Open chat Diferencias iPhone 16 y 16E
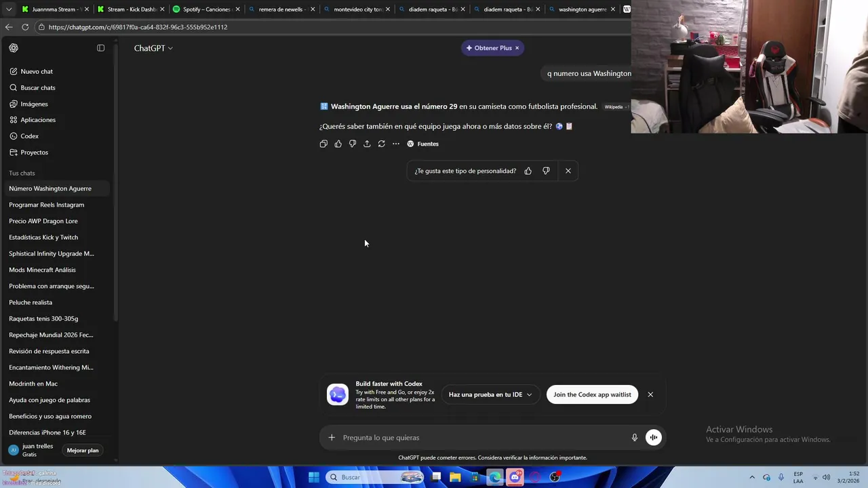The image size is (868, 488). click(x=56, y=432)
